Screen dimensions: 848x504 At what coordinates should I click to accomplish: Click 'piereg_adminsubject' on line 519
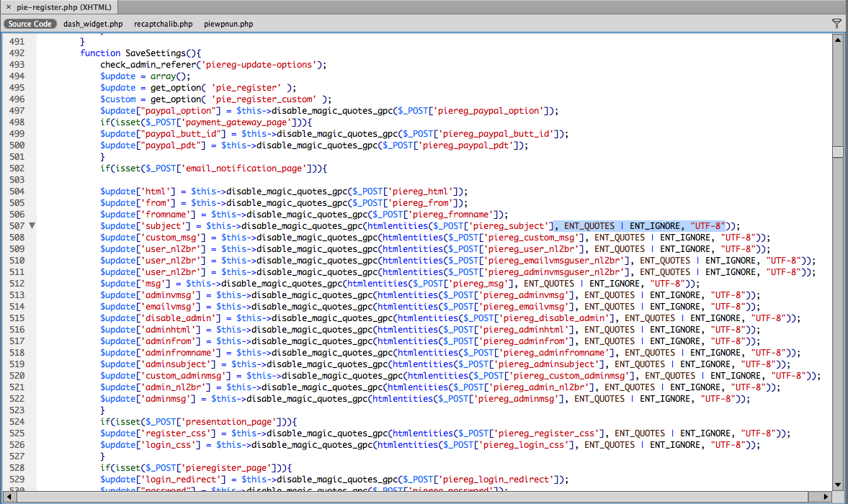point(547,364)
